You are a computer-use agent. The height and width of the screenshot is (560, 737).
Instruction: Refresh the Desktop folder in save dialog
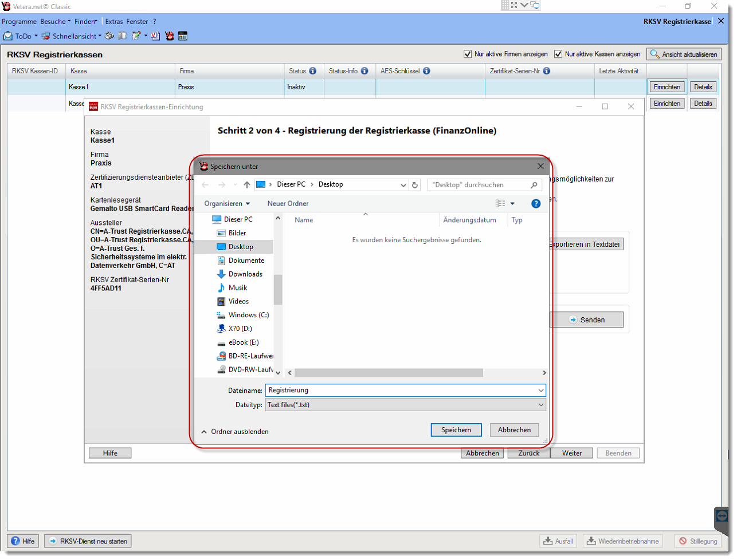(x=415, y=185)
